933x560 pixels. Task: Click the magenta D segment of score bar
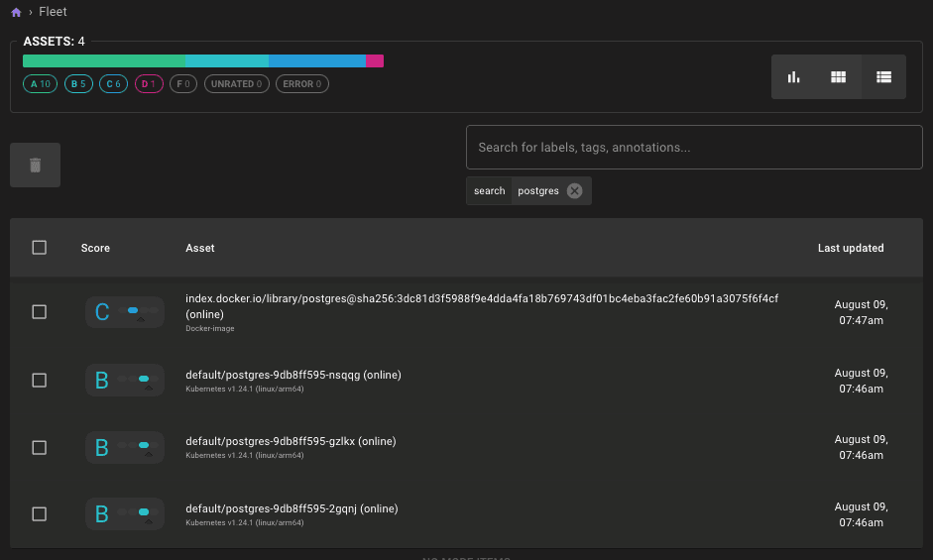point(375,60)
